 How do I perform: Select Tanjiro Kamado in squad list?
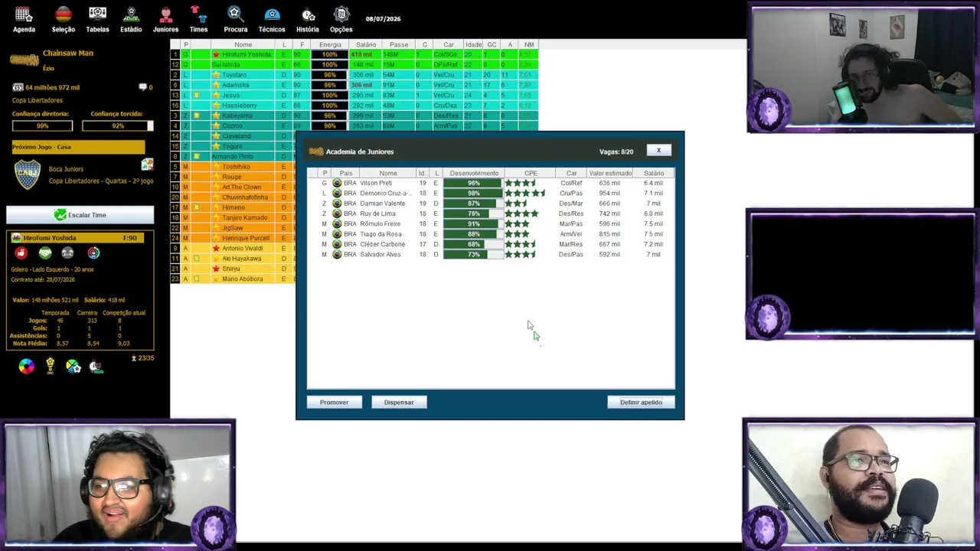(x=233, y=217)
